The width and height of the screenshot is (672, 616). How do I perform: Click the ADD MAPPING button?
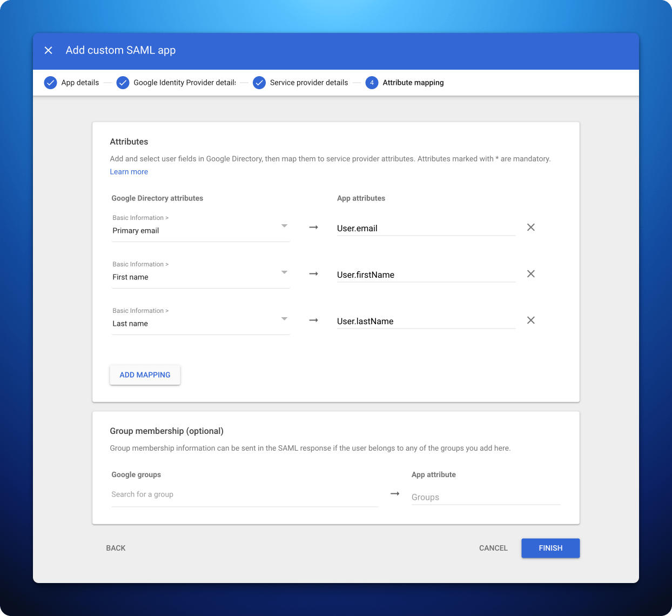coord(145,374)
